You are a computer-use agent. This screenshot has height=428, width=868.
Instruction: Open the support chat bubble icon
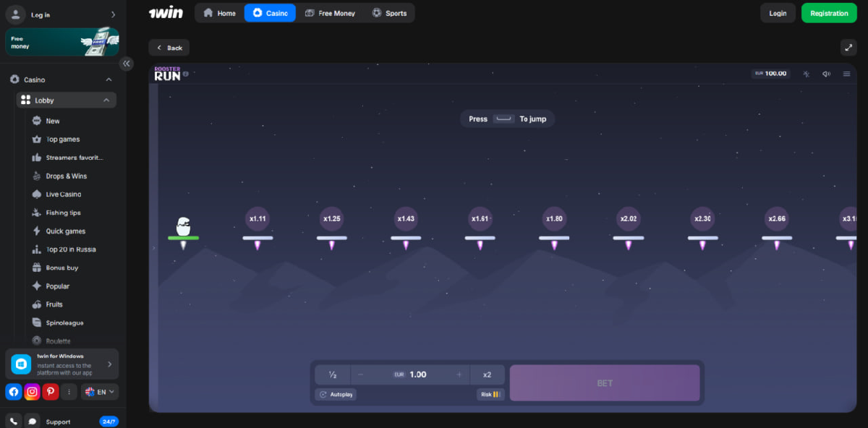coord(32,421)
